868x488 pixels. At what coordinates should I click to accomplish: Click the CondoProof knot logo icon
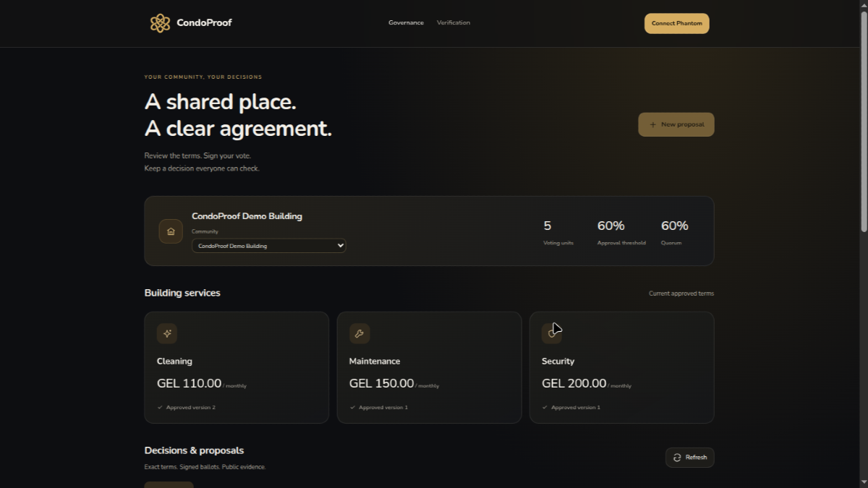(160, 23)
